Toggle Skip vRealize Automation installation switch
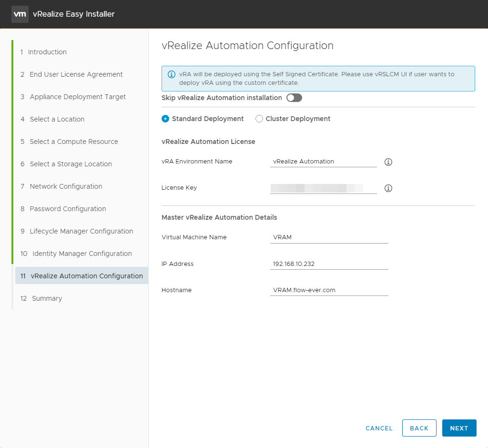 [x=294, y=98]
